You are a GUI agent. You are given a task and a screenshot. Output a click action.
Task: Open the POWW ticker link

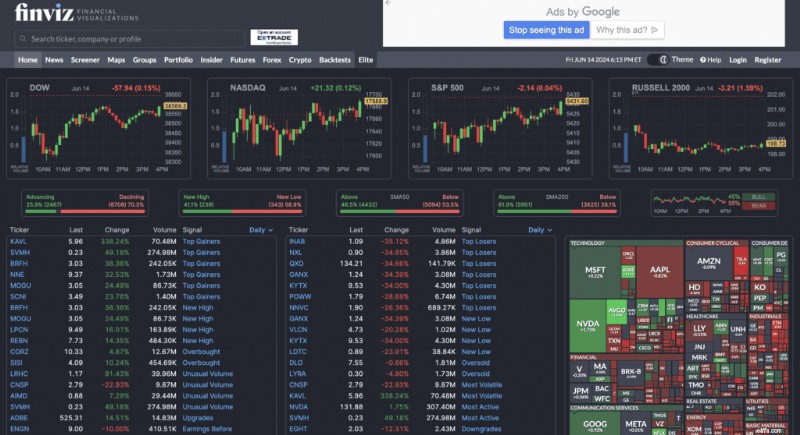click(x=300, y=296)
